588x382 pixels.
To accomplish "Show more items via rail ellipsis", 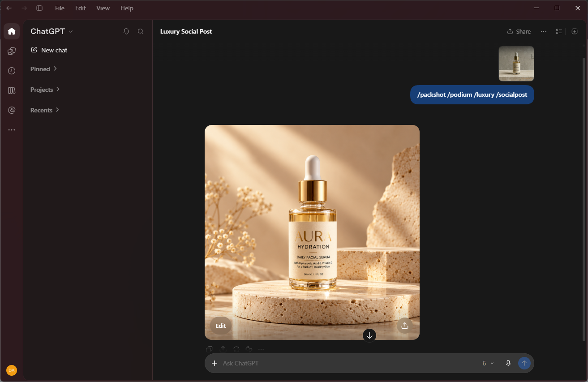I will (12, 130).
